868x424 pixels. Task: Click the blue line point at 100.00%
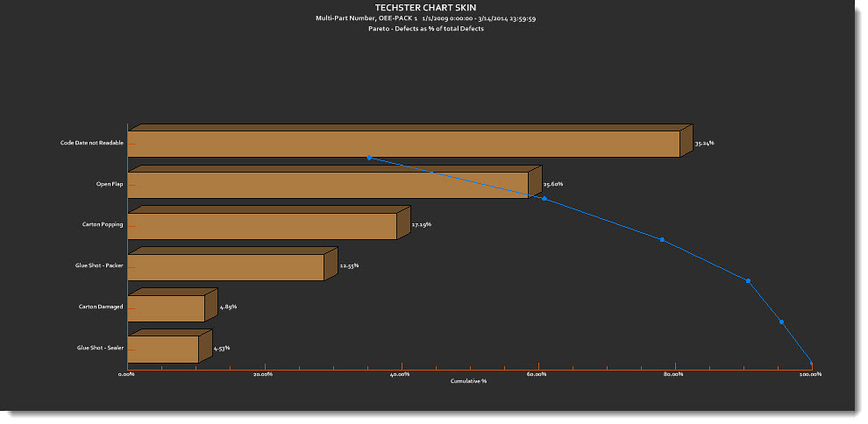812,363
